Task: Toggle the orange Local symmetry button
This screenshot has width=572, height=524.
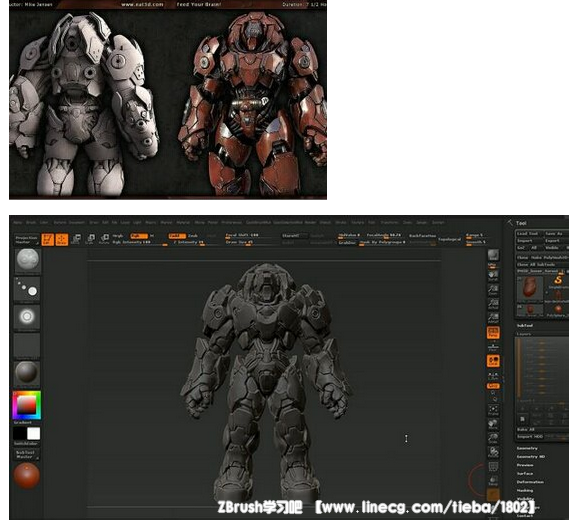Action: (x=493, y=361)
